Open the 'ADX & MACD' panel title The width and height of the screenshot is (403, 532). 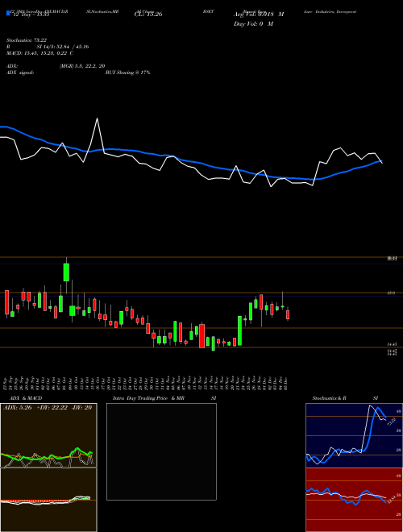coord(26,398)
